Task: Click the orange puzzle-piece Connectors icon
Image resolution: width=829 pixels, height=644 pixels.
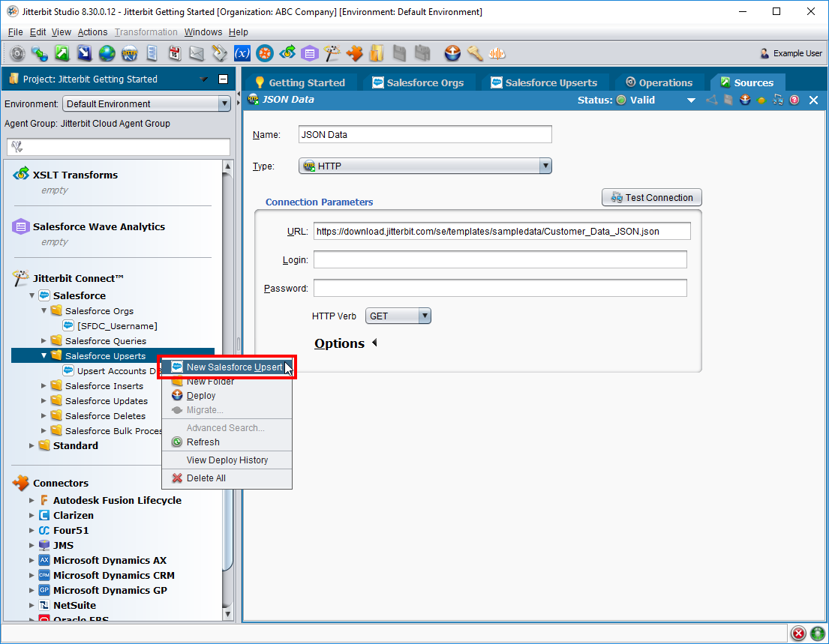Action: coord(354,53)
